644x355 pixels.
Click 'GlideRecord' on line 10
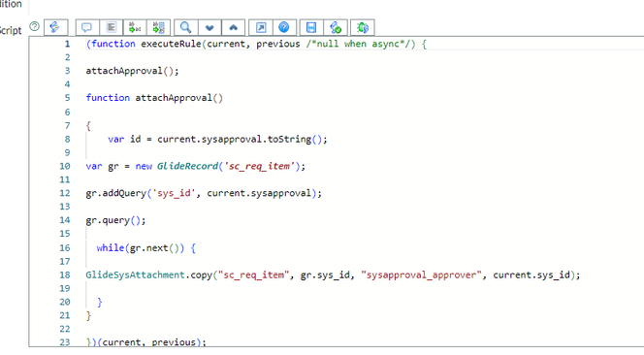click(x=187, y=166)
